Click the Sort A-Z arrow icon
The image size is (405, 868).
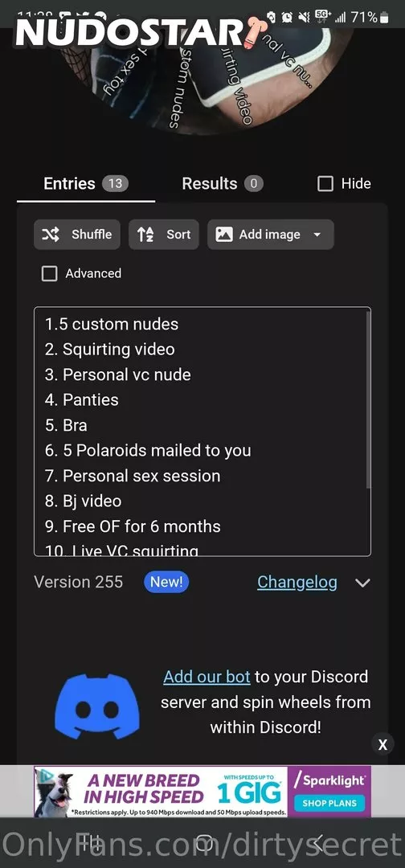(x=145, y=235)
